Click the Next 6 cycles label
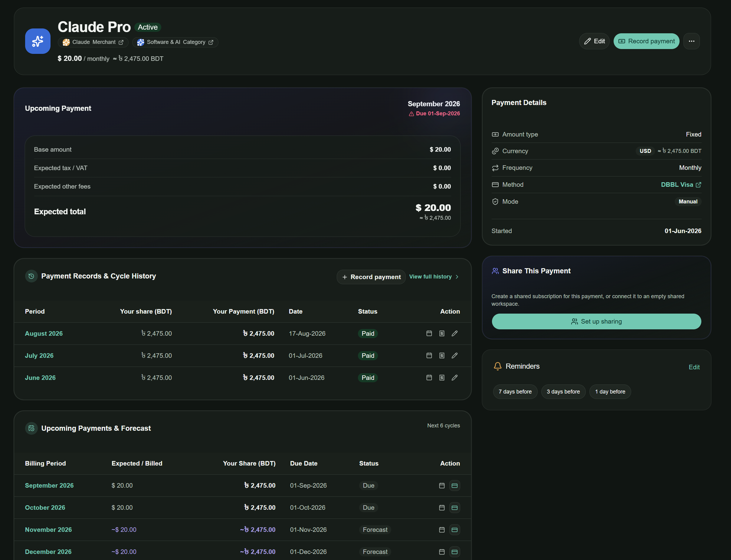 click(444, 426)
